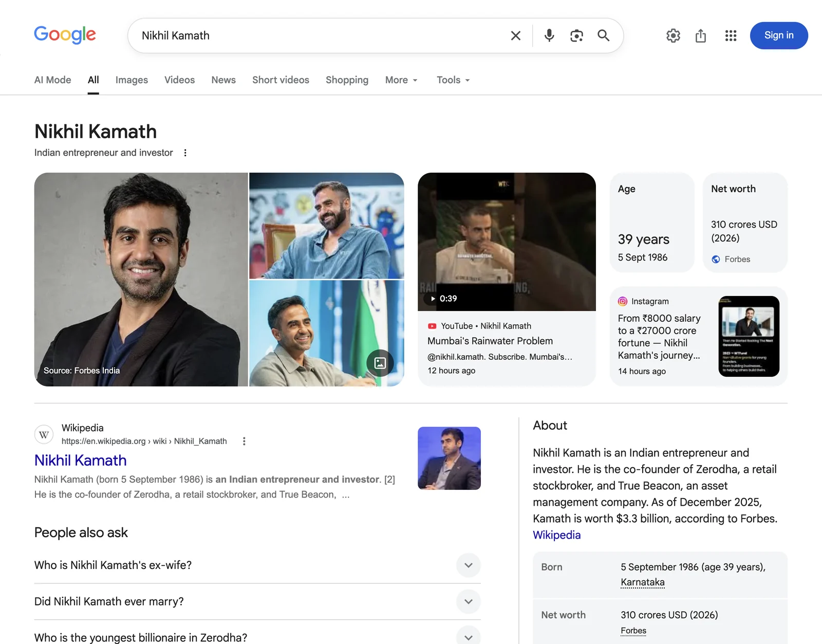Screen dimensions: 822x644
Task: Click the Forbes source globe icon
Action: click(716, 259)
